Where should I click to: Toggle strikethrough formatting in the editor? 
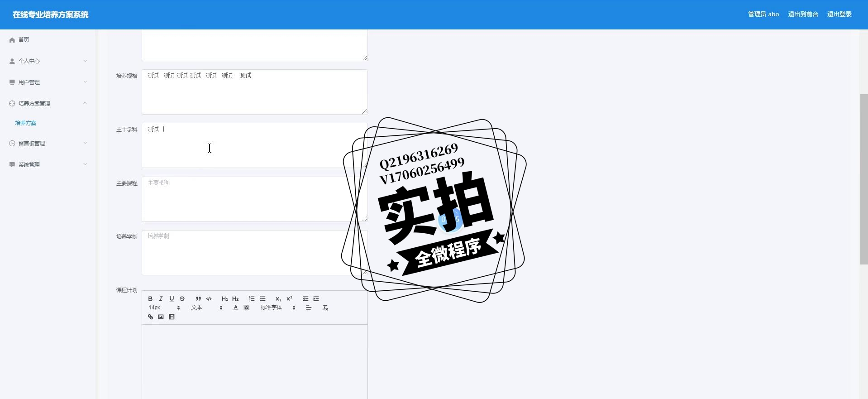point(182,299)
